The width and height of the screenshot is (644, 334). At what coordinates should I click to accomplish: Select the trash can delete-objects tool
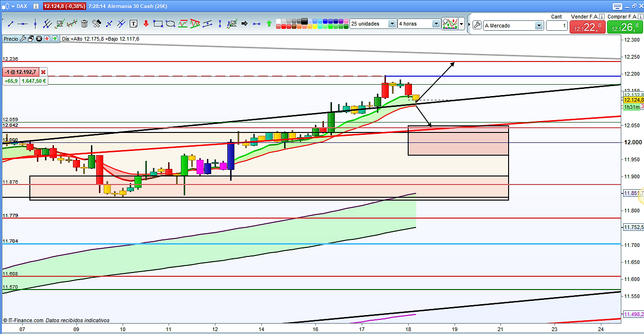coord(84,23)
